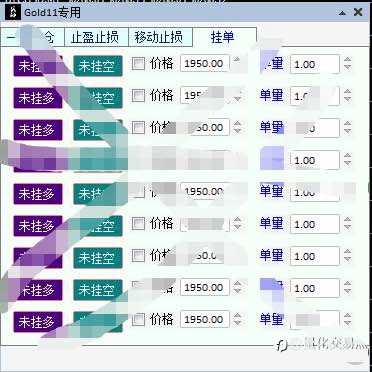Click 未挂多 in the eighth row
The image size is (372, 372).
38,290
